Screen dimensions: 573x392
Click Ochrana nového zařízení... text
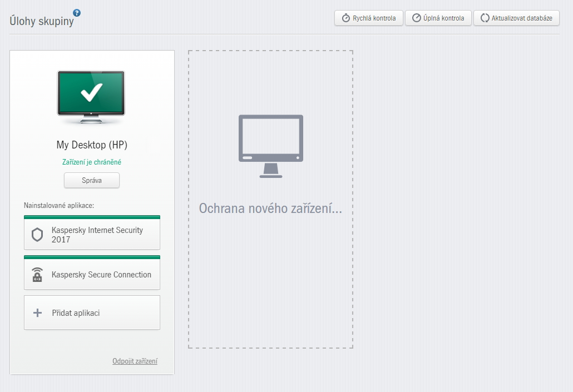pos(270,209)
